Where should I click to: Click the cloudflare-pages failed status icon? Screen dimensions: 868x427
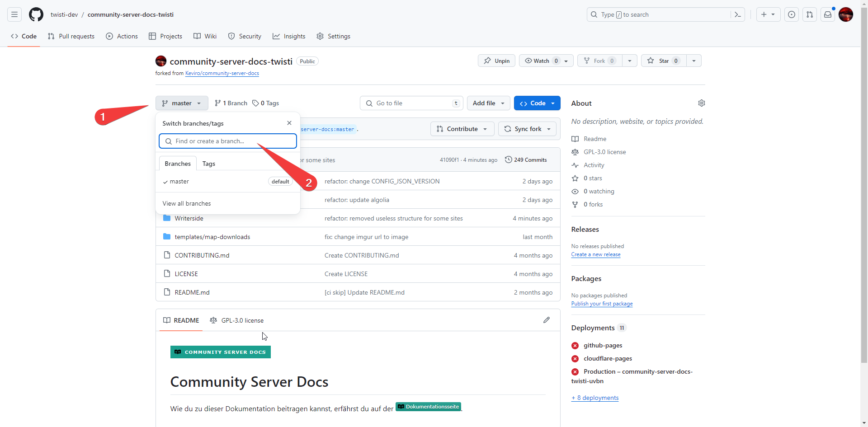point(575,359)
